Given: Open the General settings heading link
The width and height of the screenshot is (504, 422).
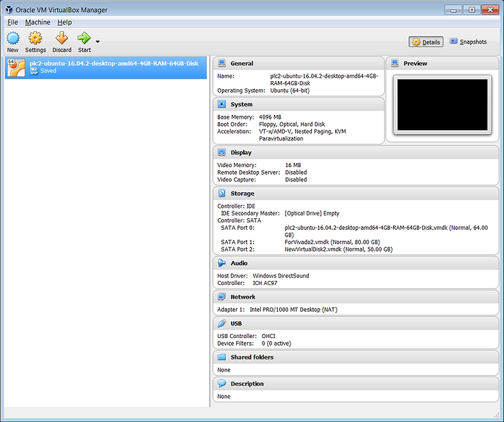Looking at the screenshot, I should click(242, 63).
